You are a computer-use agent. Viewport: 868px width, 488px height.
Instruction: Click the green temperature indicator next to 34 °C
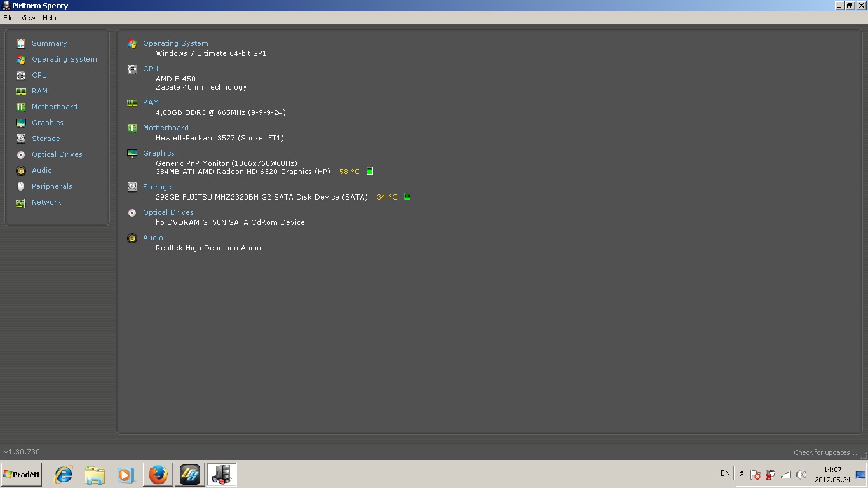click(x=407, y=196)
